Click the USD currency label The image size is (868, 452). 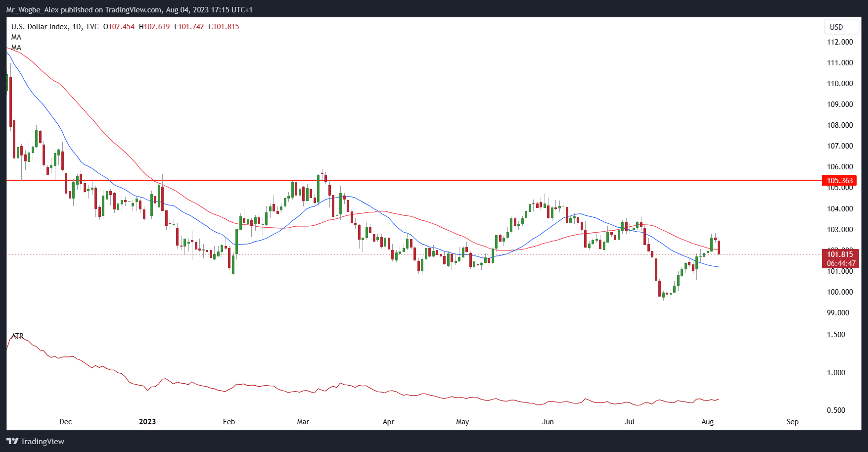pyautogui.click(x=836, y=27)
